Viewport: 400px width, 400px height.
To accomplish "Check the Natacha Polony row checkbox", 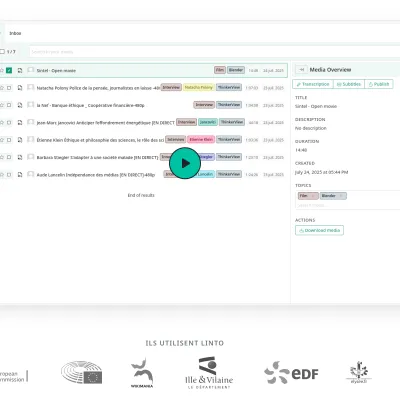I will tap(9, 88).
